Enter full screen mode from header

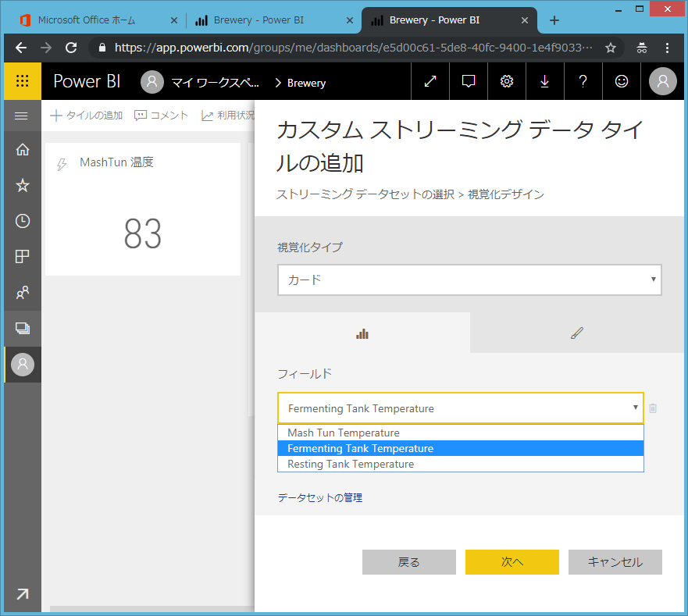click(430, 81)
